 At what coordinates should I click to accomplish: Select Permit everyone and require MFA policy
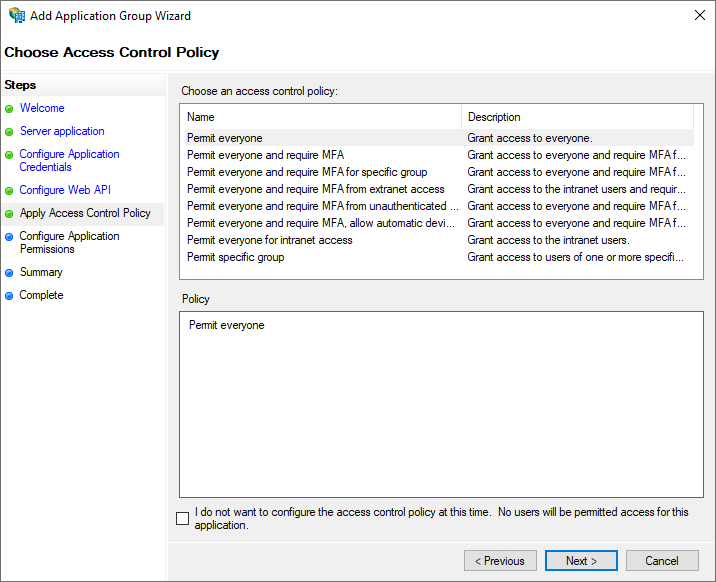pos(265,155)
